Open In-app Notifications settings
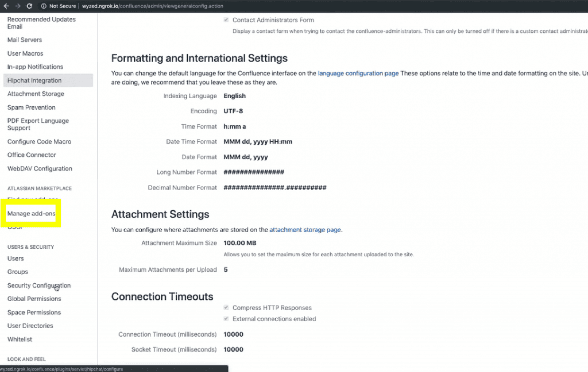Screen dimensions: 588x372 pyautogui.click(x=35, y=67)
